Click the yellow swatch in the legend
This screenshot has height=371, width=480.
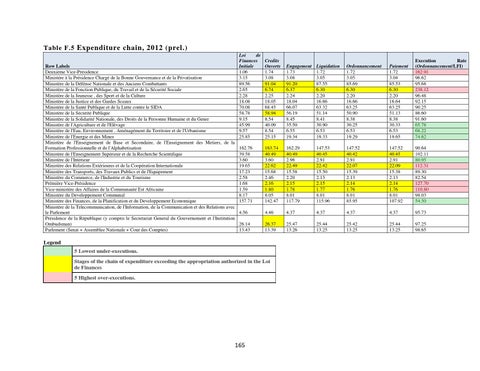pyautogui.click(x=58, y=264)
